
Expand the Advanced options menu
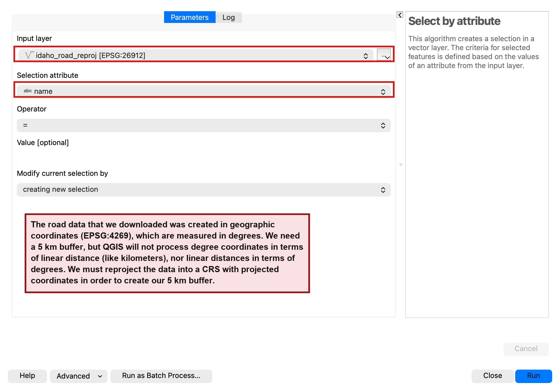[x=78, y=376]
